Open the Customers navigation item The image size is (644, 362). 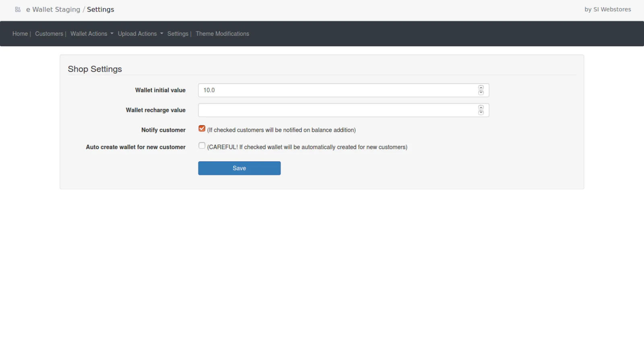49,34
